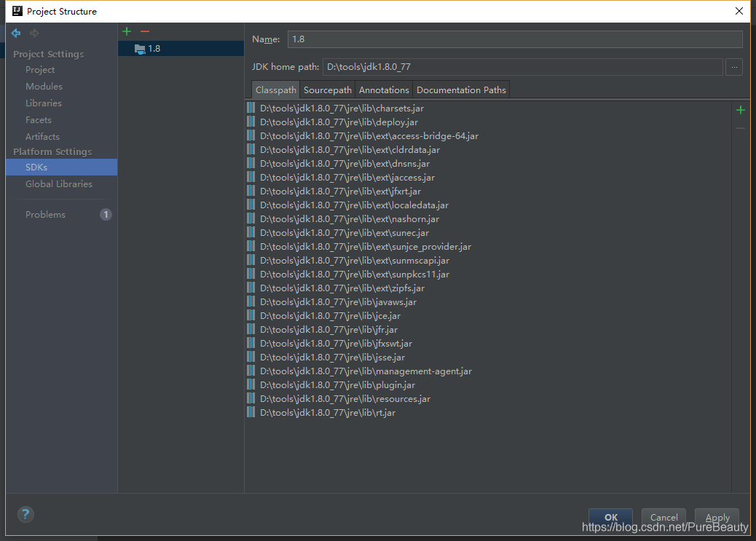Viewport: 756px width, 541px height.
Task: Browse for JDK home path
Action: click(x=734, y=67)
